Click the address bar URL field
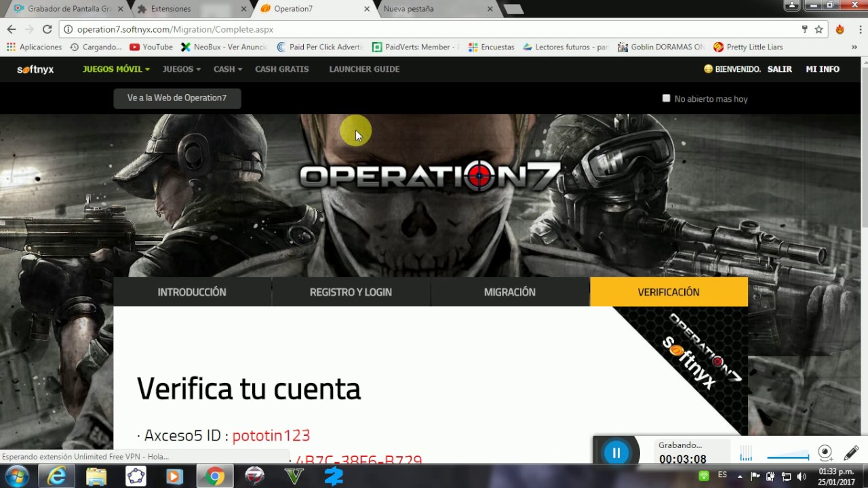 (434, 29)
